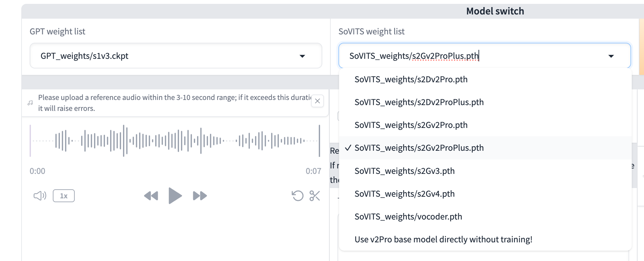644x261 pixels.
Task: Click the undo/reset audio icon
Action: tap(298, 196)
